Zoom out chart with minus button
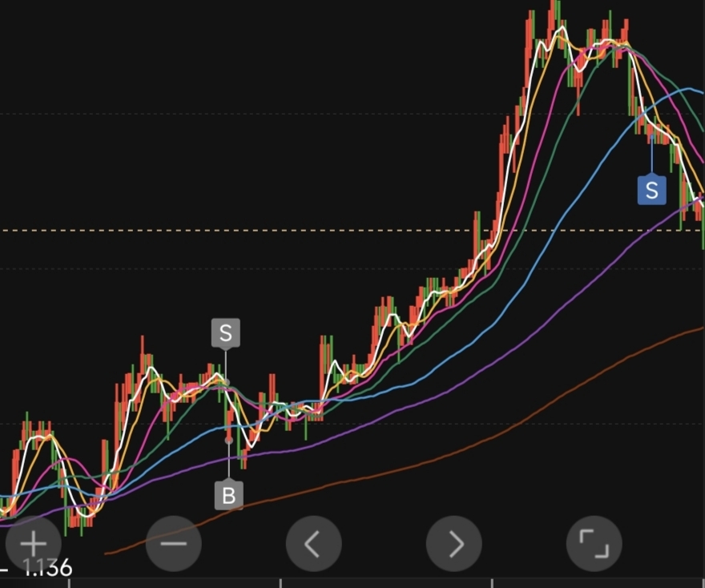The width and height of the screenshot is (705, 588). coord(174,544)
